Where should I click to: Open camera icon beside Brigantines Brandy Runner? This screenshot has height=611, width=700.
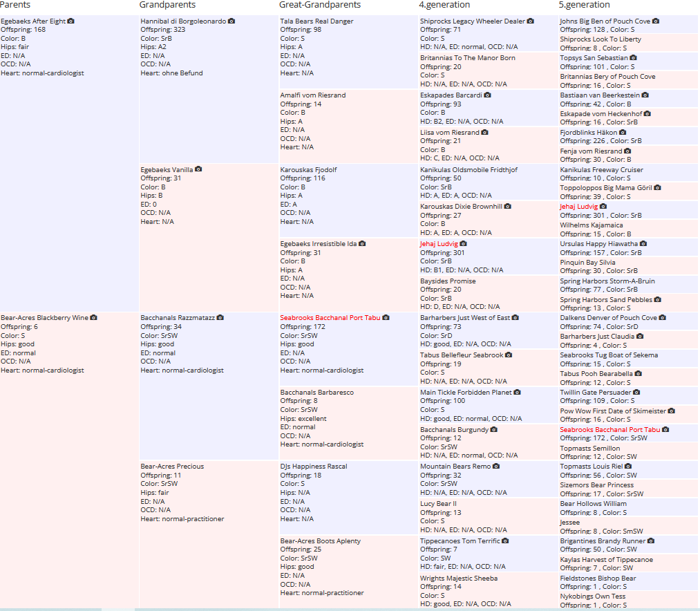pyautogui.click(x=651, y=541)
